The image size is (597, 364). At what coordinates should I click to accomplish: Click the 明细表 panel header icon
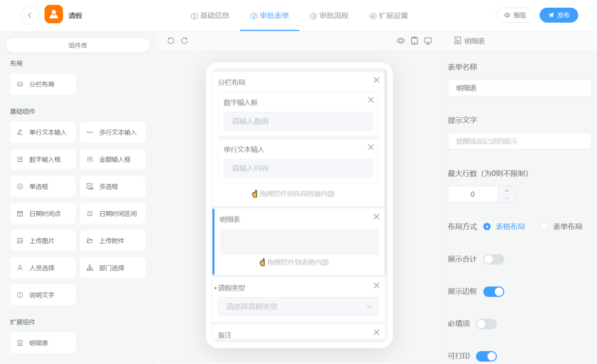point(457,40)
